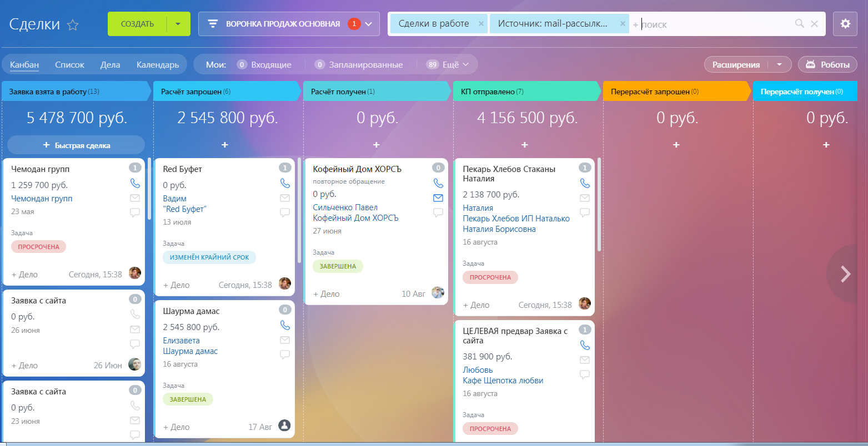Open settings gear next to search
The width and height of the screenshot is (868, 446).
[845, 24]
